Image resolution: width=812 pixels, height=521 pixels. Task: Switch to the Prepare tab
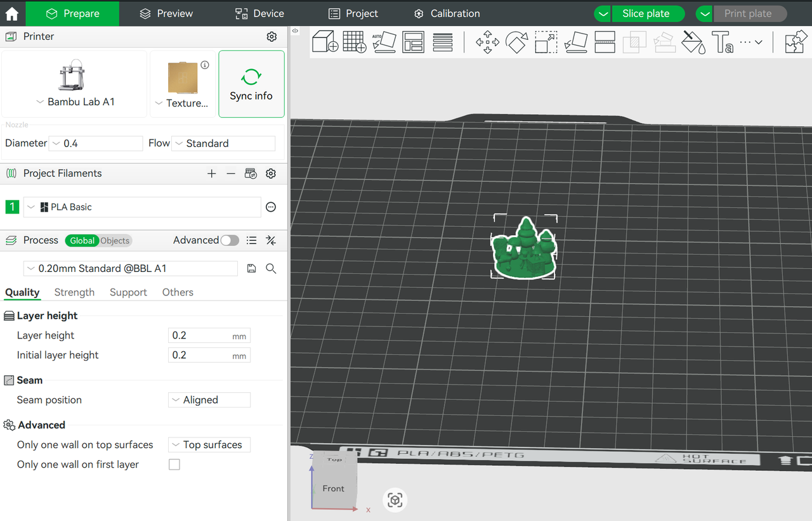[72, 13]
